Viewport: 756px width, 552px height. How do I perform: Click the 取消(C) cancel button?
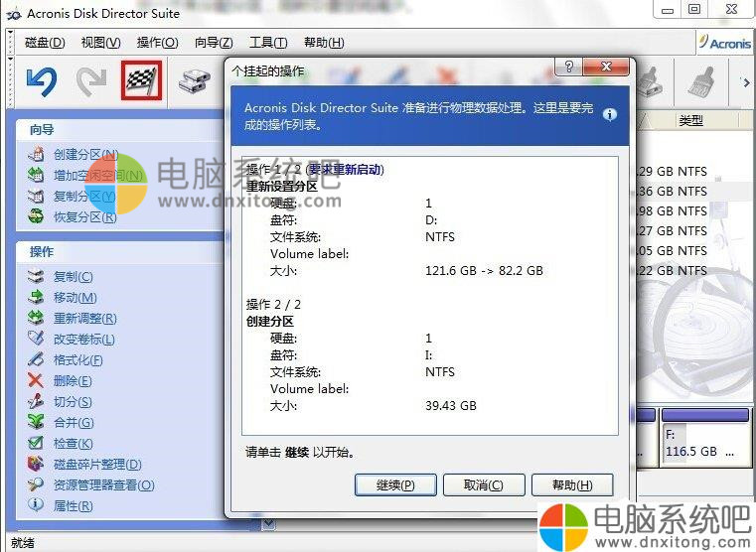pyautogui.click(x=484, y=485)
